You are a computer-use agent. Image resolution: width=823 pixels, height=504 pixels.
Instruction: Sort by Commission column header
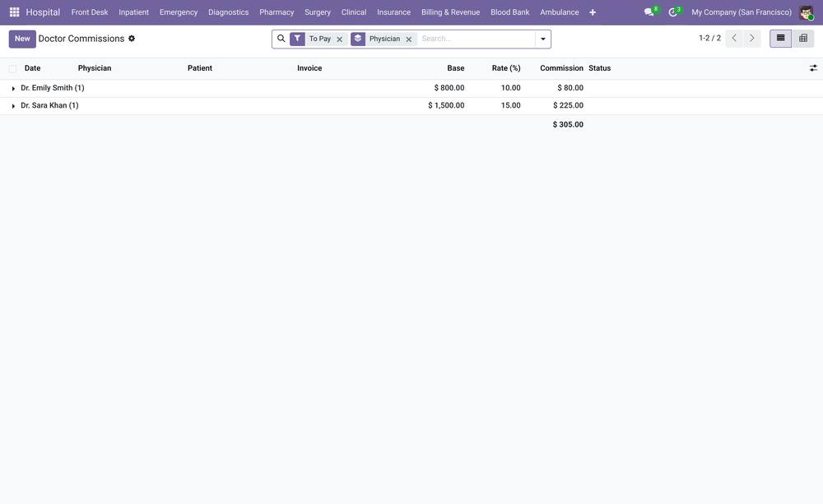(561, 68)
